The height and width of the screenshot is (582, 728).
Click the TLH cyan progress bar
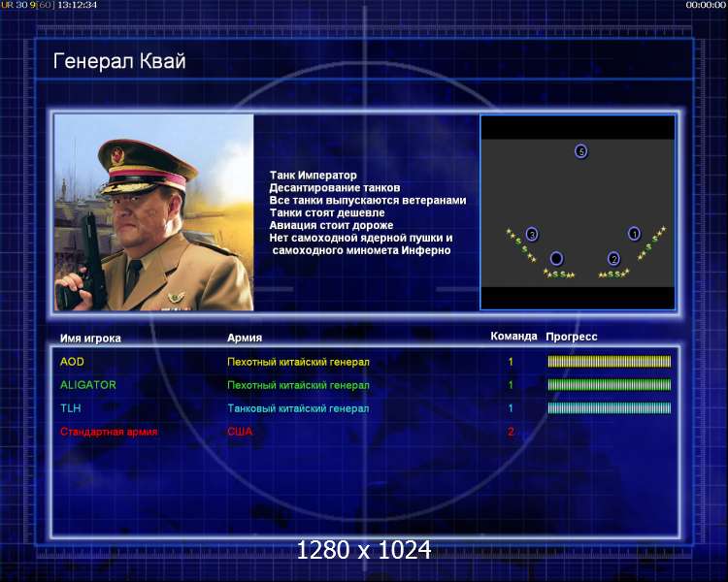pyautogui.click(x=610, y=408)
